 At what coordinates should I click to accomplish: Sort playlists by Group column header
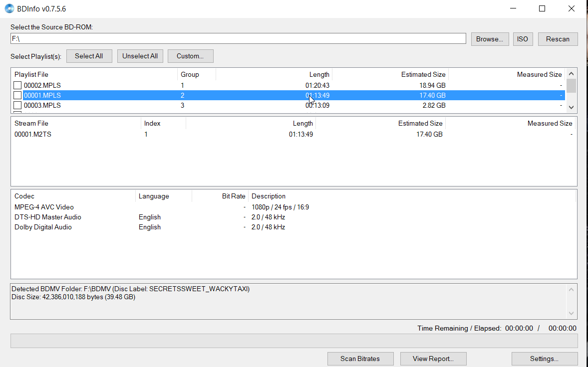(197, 74)
